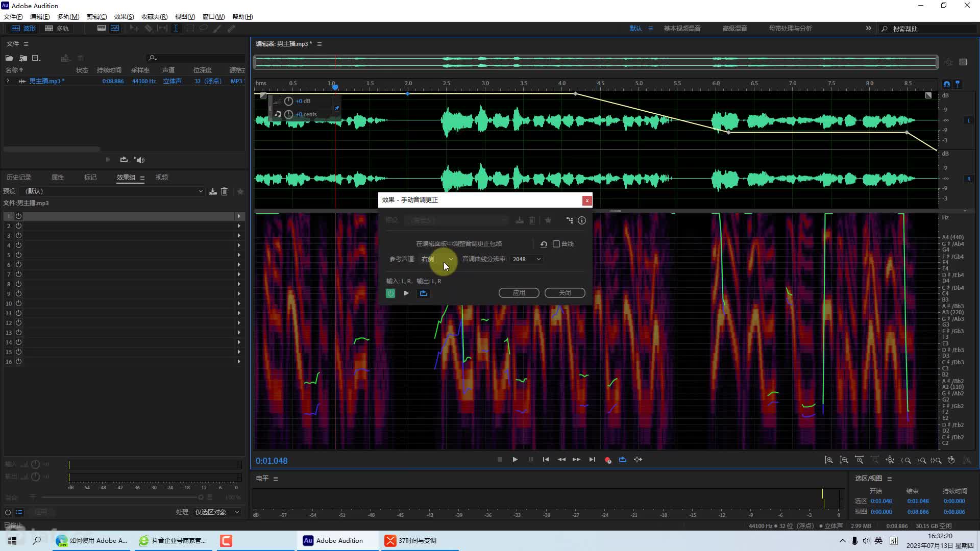
Task: Toggle loop playback in the editor transport
Action: tap(623, 460)
